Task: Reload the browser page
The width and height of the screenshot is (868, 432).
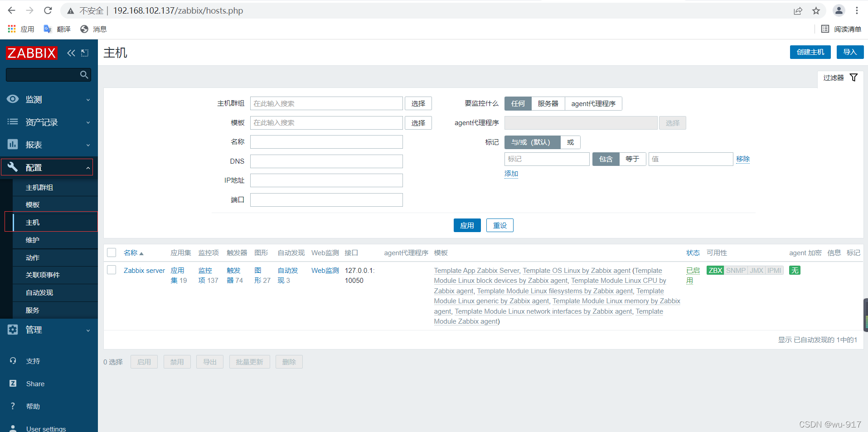Action: coord(48,10)
